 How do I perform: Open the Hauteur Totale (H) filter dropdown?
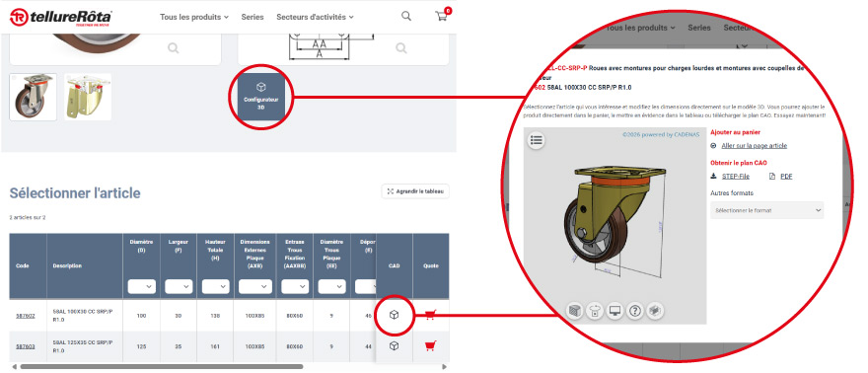tap(216, 287)
